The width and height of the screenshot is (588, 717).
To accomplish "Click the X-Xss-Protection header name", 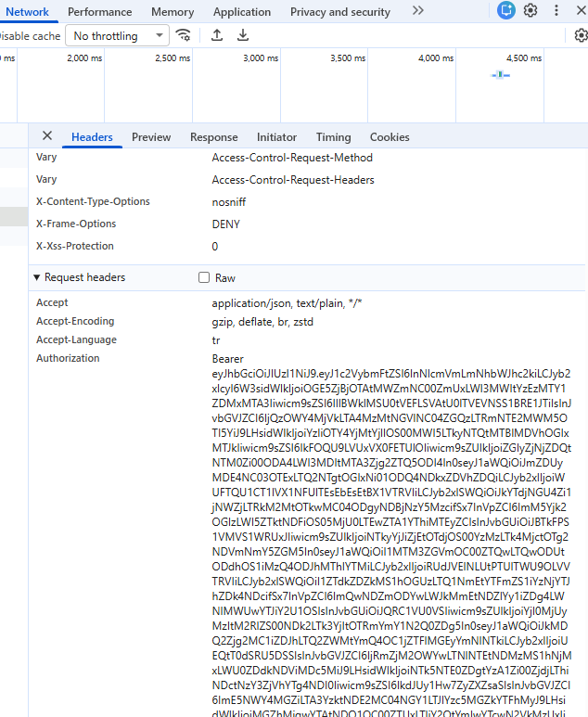I will pos(75,246).
